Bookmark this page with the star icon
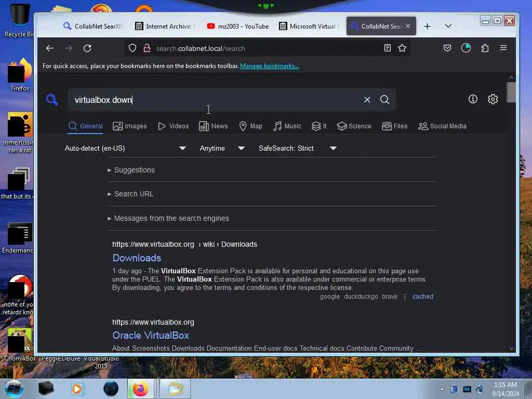This screenshot has height=399, width=532. click(x=402, y=48)
